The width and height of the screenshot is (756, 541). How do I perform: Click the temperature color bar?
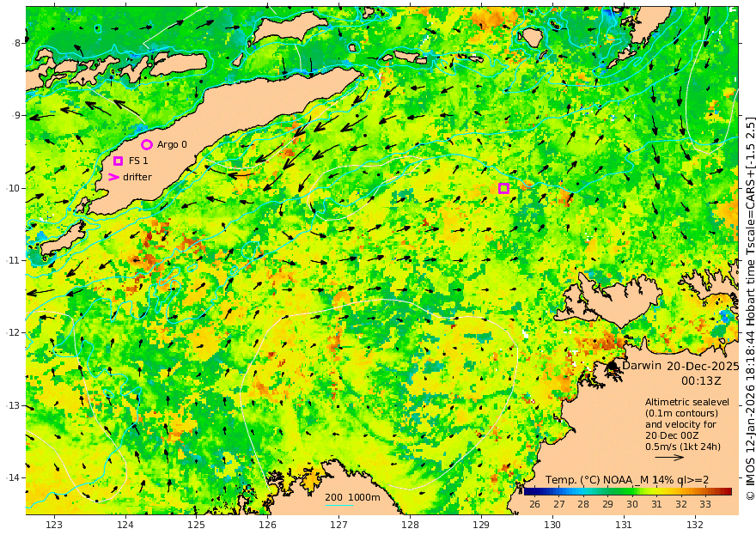point(628,491)
